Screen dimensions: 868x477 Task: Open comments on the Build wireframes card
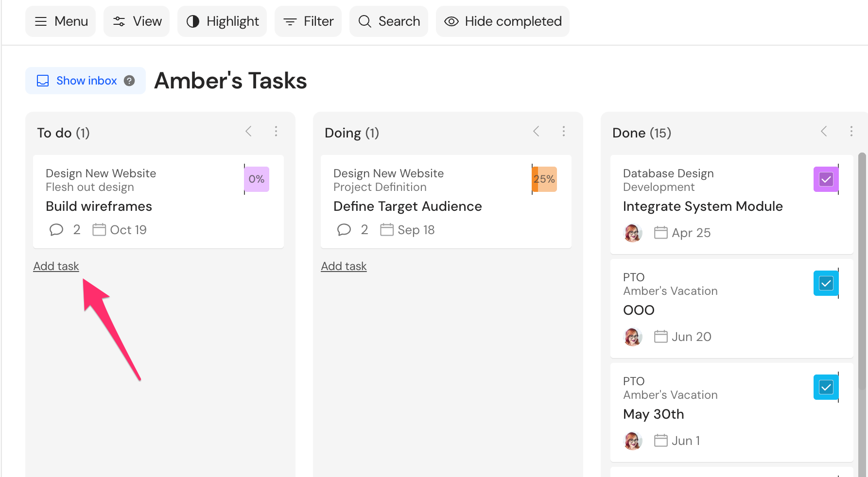56,229
